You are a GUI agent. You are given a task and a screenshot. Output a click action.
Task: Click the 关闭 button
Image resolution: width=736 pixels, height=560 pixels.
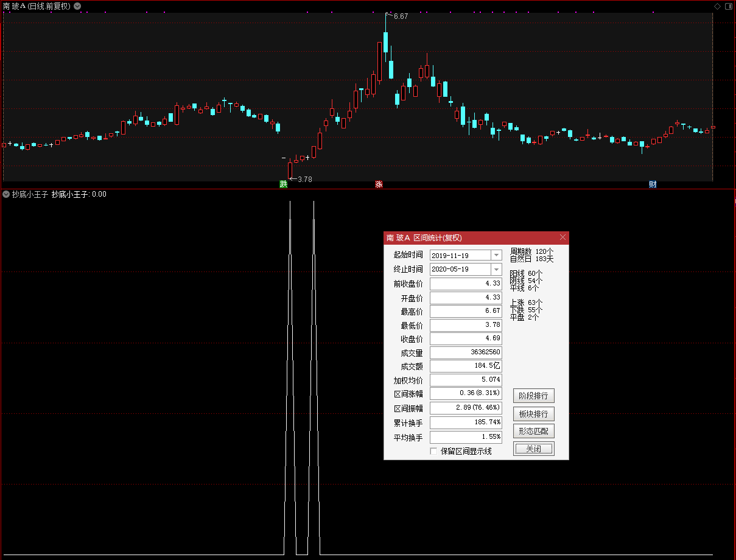pos(534,449)
